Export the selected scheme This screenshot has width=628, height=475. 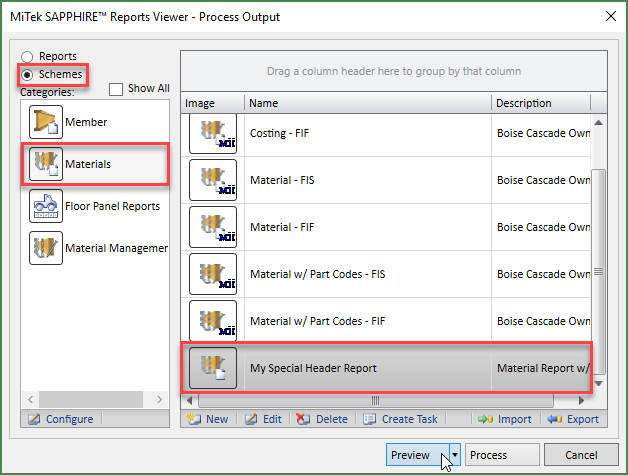click(x=583, y=419)
